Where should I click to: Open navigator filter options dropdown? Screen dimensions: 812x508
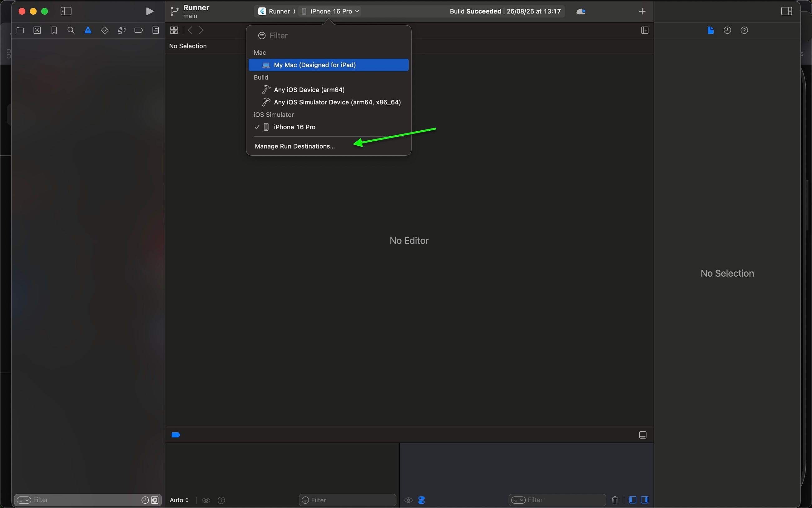point(24,500)
